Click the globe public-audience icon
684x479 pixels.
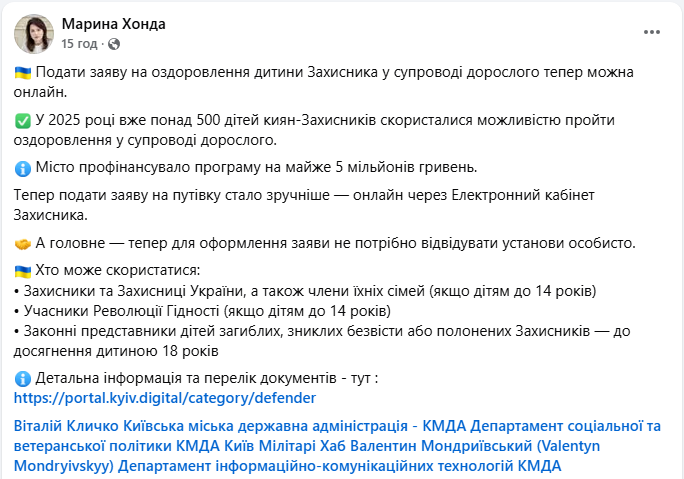108,45
